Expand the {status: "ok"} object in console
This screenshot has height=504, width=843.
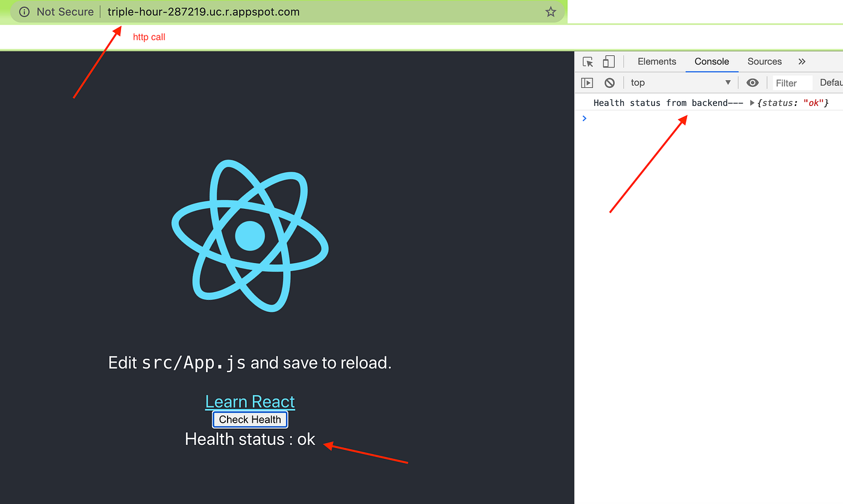pyautogui.click(x=751, y=102)
